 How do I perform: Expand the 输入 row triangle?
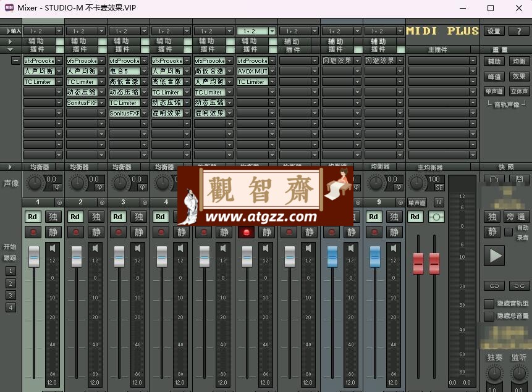pyautogui.click(x=9, y=31)
